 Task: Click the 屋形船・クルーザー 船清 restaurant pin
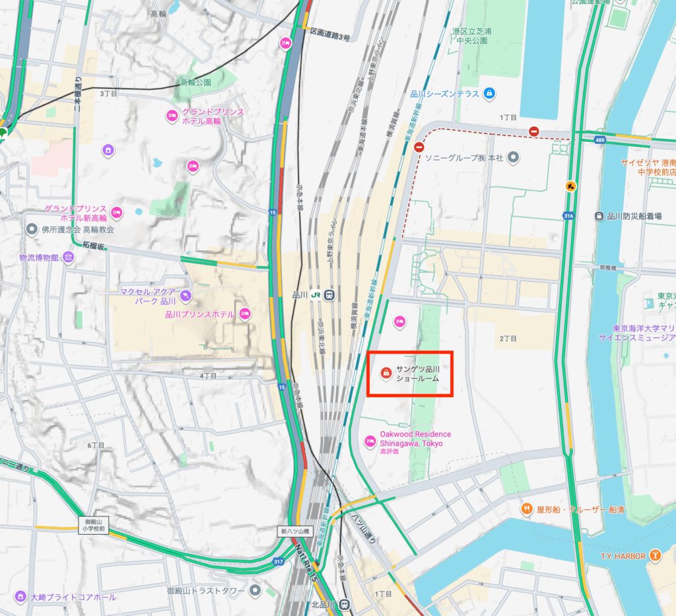coord(526,509)
